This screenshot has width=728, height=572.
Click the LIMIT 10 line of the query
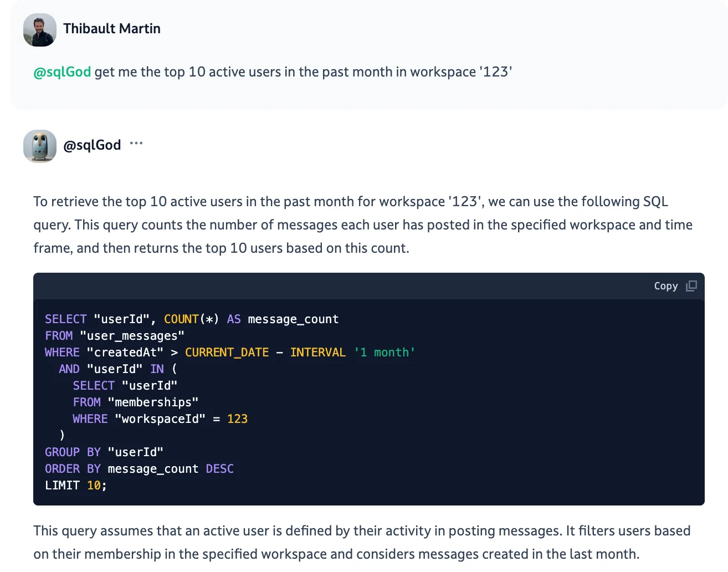[75, 485]
